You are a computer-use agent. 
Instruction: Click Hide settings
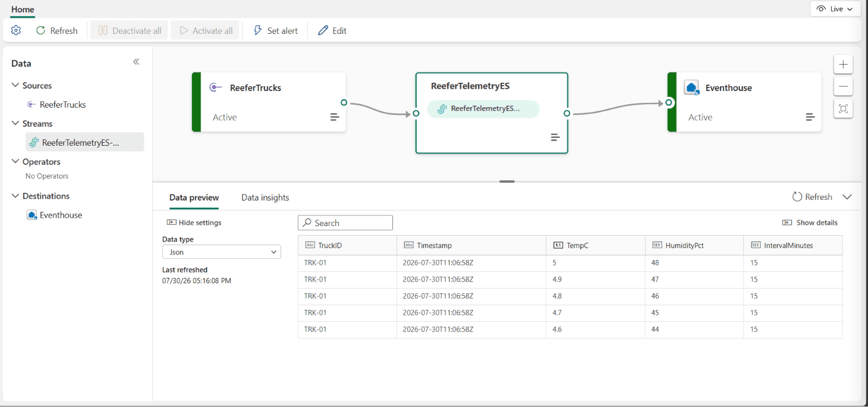click(x=194, y=223)
